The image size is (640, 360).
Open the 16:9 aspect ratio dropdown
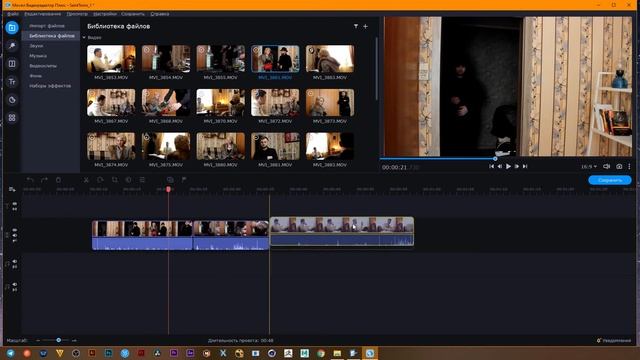tap(589, 167)
